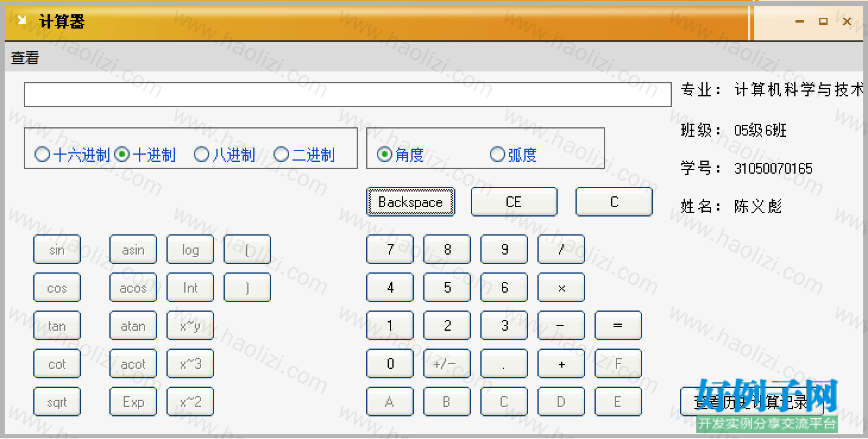
Task: Click the class text 05级6班
Action: coord(760,130)
